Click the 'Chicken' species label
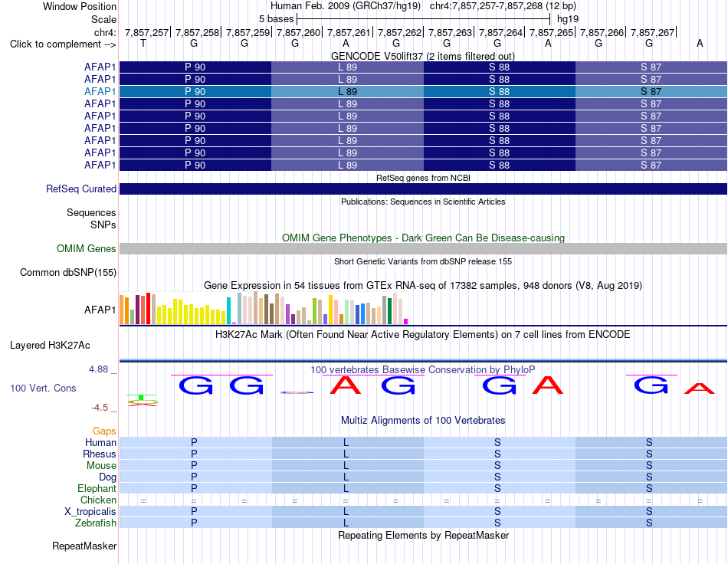 click(98, 500)
